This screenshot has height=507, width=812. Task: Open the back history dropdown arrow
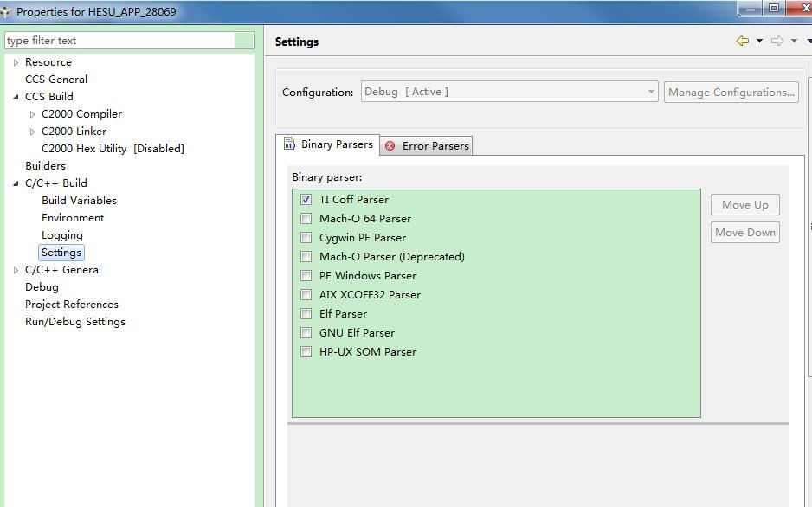(x=759, y=41)
